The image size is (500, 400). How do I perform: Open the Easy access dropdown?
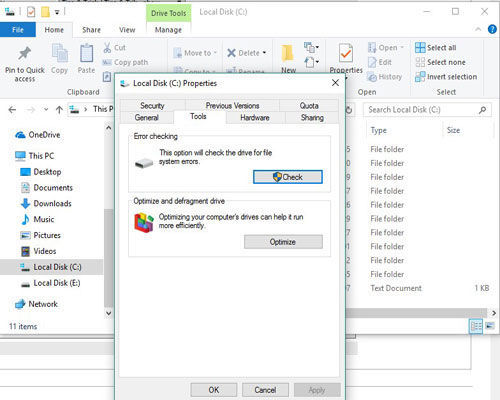(311, 62)
